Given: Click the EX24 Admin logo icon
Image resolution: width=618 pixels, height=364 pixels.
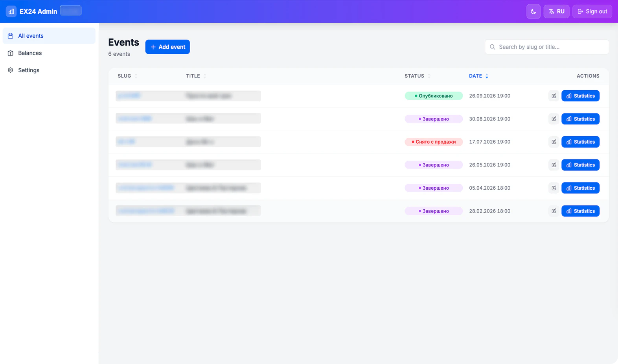Looking at the screenshot, I should 11,11.
